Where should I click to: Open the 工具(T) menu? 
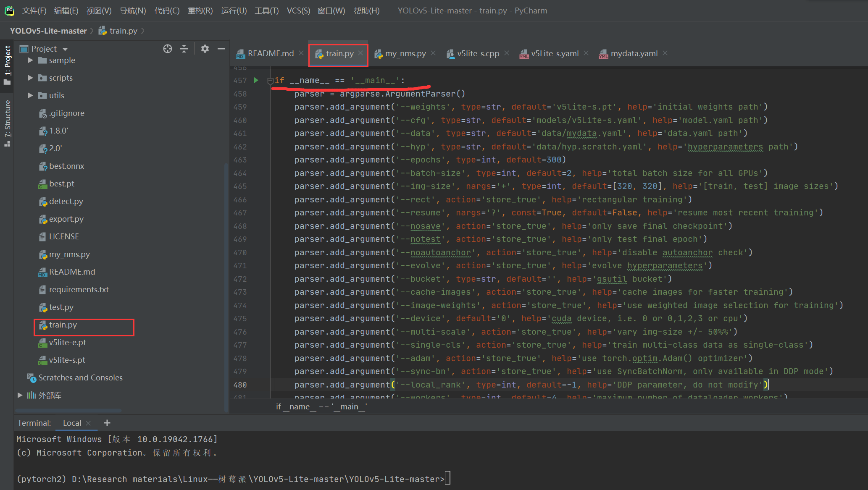[266, 10]
